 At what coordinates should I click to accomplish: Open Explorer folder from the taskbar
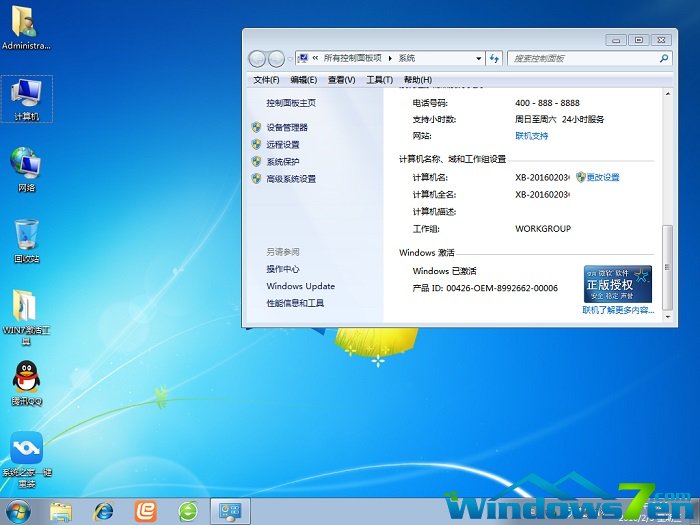(x=61, y=512)
